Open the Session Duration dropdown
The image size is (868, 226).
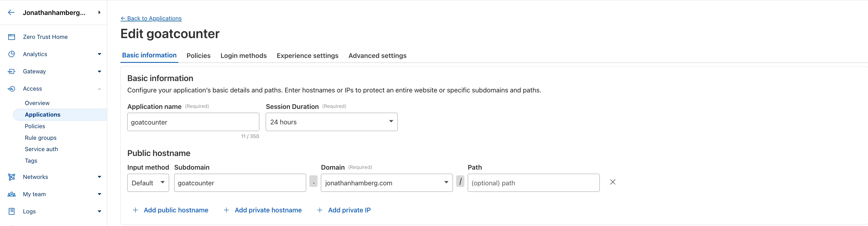(x=332, y=122)
